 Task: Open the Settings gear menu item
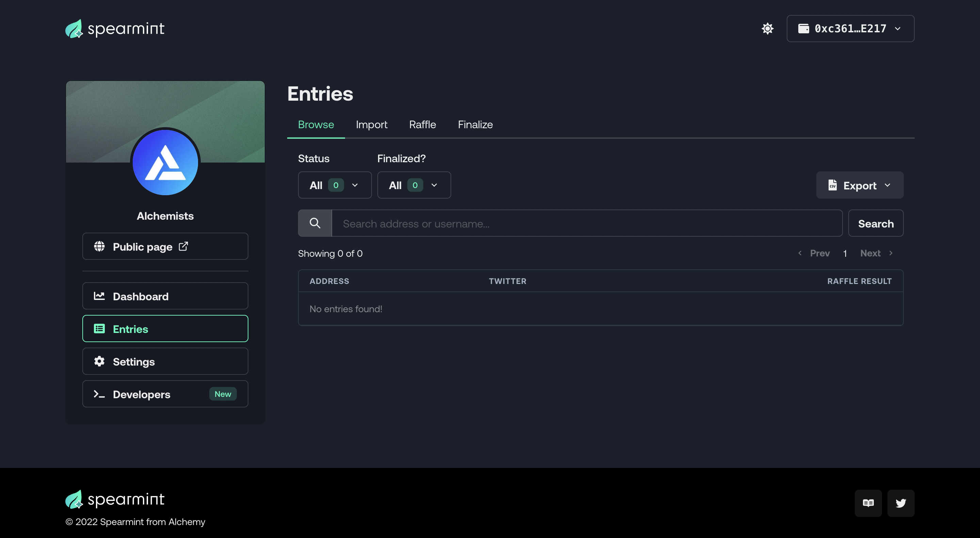click(165, 361)
